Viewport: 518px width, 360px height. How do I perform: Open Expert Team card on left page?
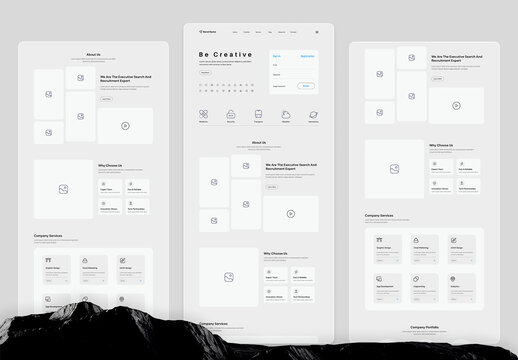click(110, 187)
